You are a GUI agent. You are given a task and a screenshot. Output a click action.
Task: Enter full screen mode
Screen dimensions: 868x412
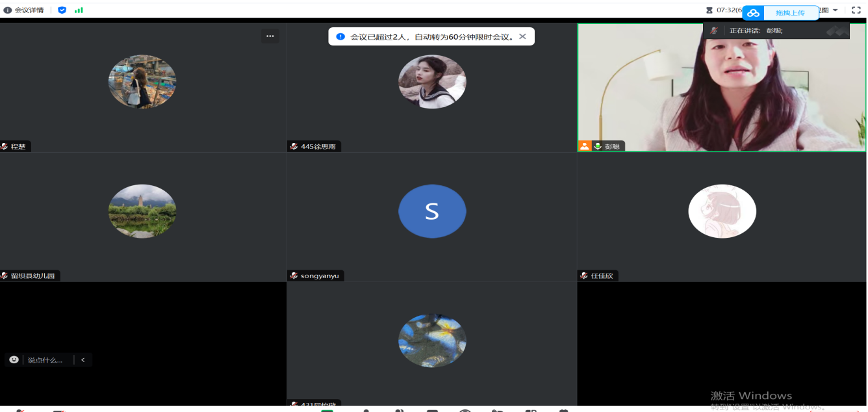pos(856,10)
